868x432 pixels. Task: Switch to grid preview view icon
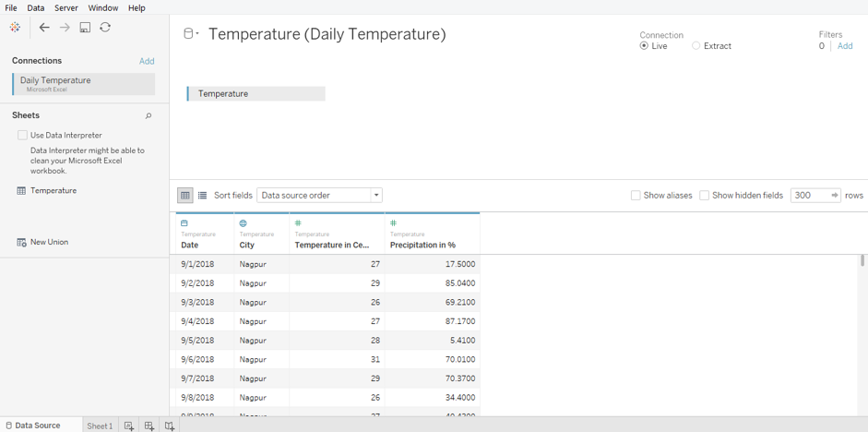(185, 196)
